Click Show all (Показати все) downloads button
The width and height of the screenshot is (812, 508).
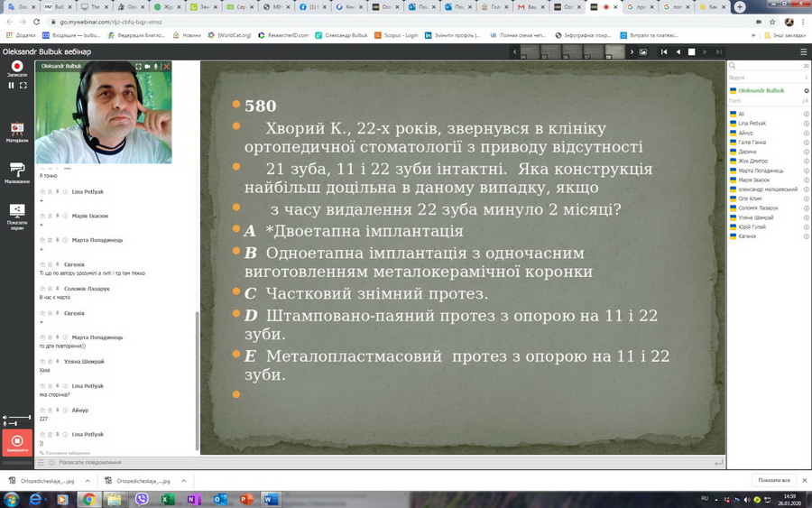[774, 481]
